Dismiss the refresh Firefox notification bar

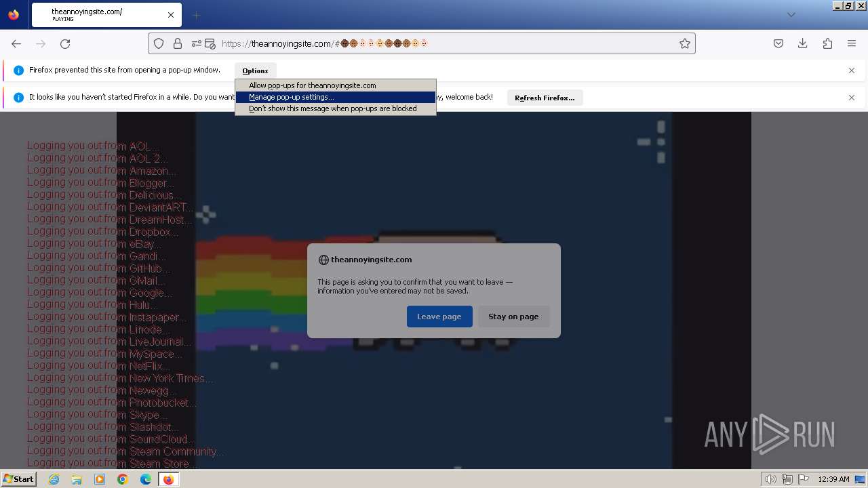pyautogui.click(x=852, y=98)
